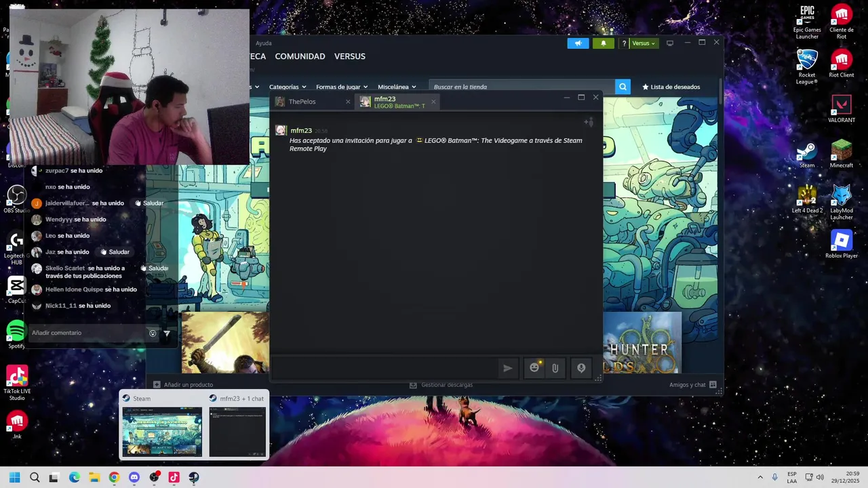
Task: Click the Chrome icon in the taskbar
Action: click(114, 477)
